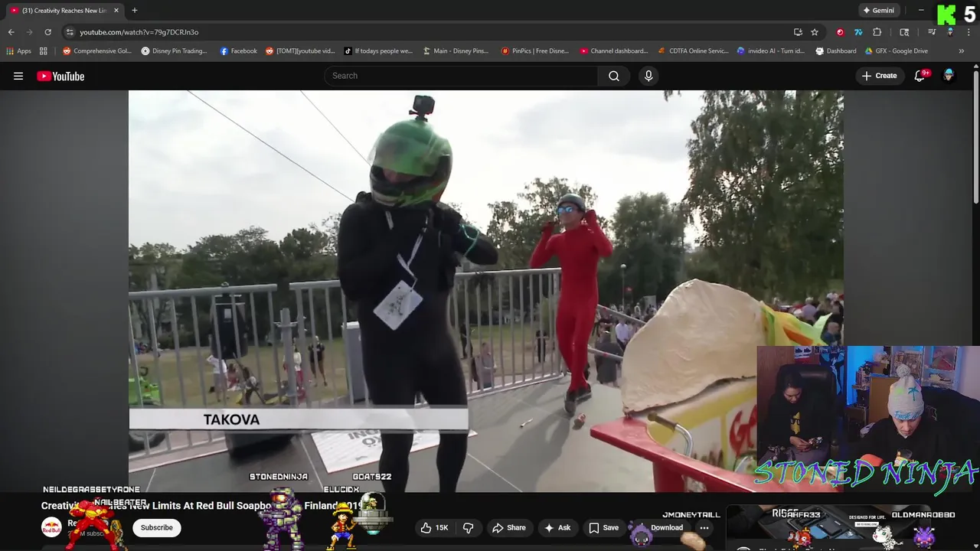980x551 pixels.
Task: Open a new browser tab
Action: click(x=135, y=11)
